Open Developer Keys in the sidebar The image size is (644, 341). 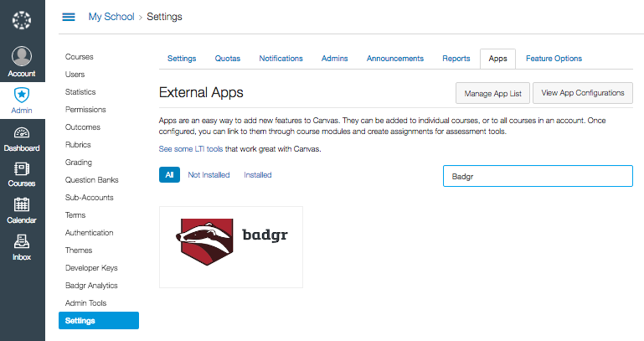[x=91, y=268]
